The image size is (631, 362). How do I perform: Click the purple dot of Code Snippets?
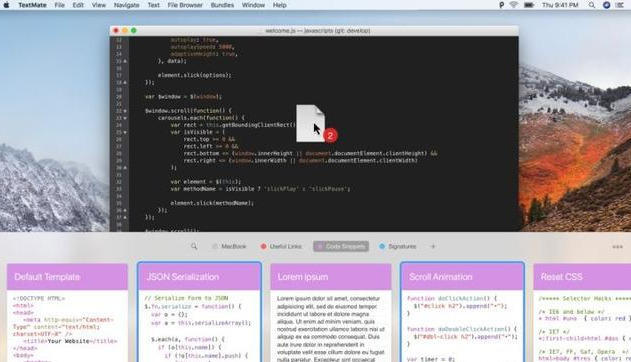coord(320,246)
